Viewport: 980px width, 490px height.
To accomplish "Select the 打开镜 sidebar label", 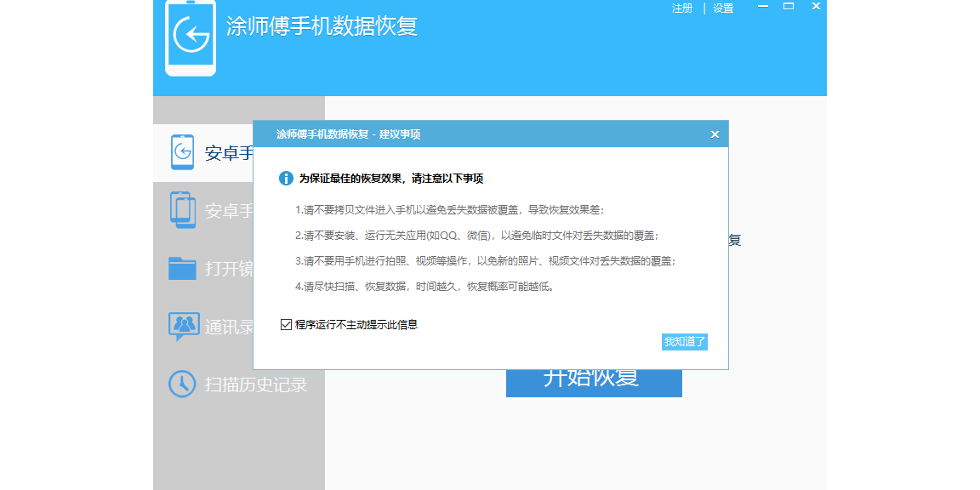I will (229, 269).
